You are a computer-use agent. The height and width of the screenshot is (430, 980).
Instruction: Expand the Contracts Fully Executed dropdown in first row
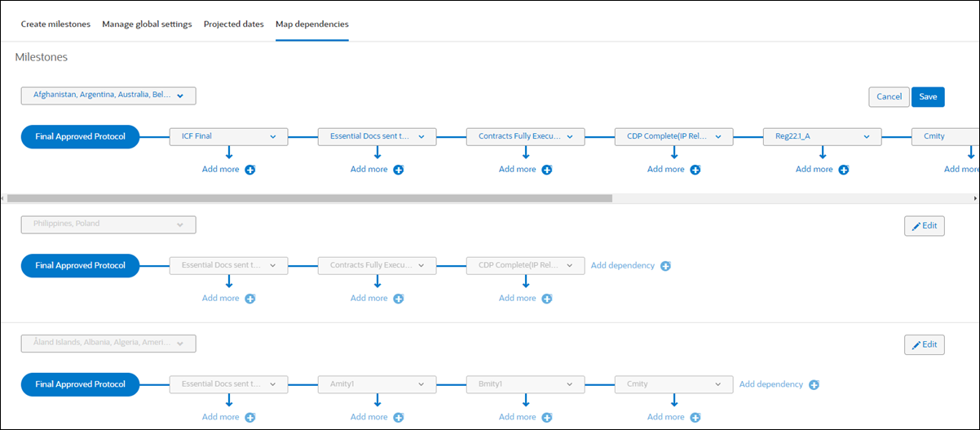point(525,136)
